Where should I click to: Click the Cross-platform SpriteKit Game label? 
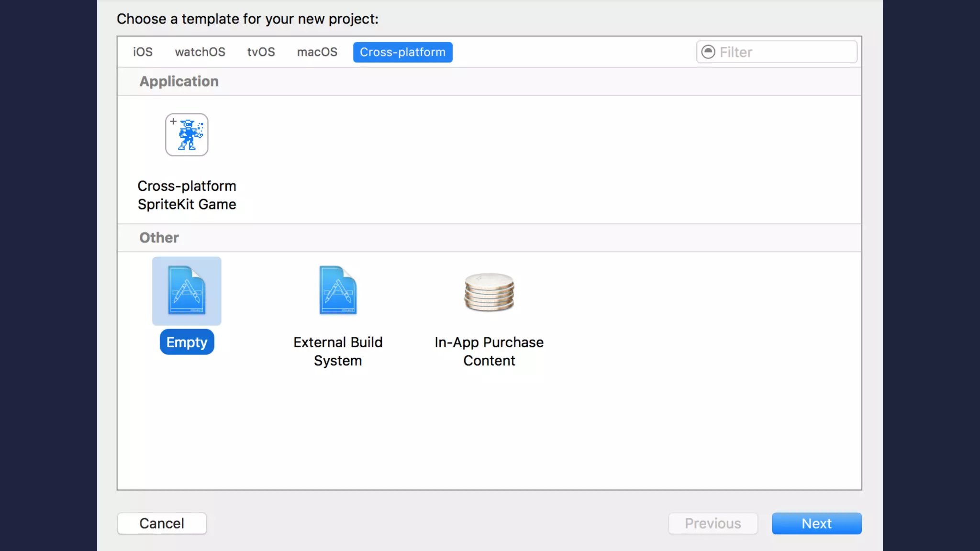point(187,195)
